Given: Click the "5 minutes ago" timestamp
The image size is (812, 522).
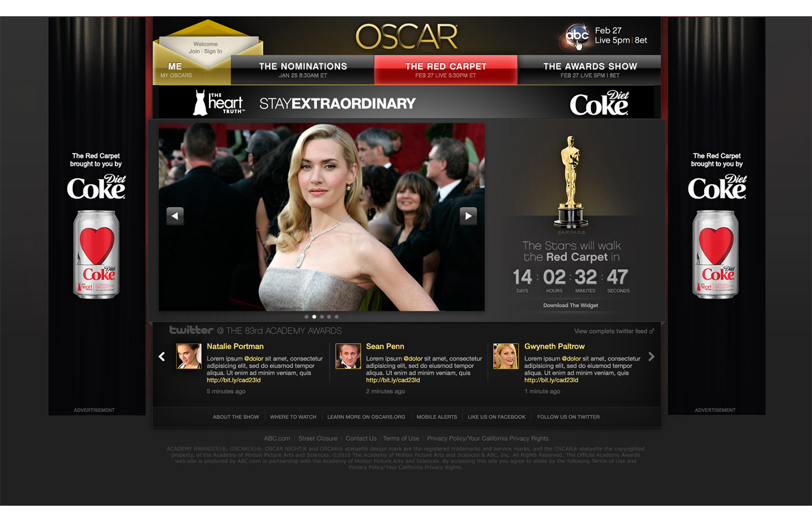Looking at the screenshot, I should point(226,391).
